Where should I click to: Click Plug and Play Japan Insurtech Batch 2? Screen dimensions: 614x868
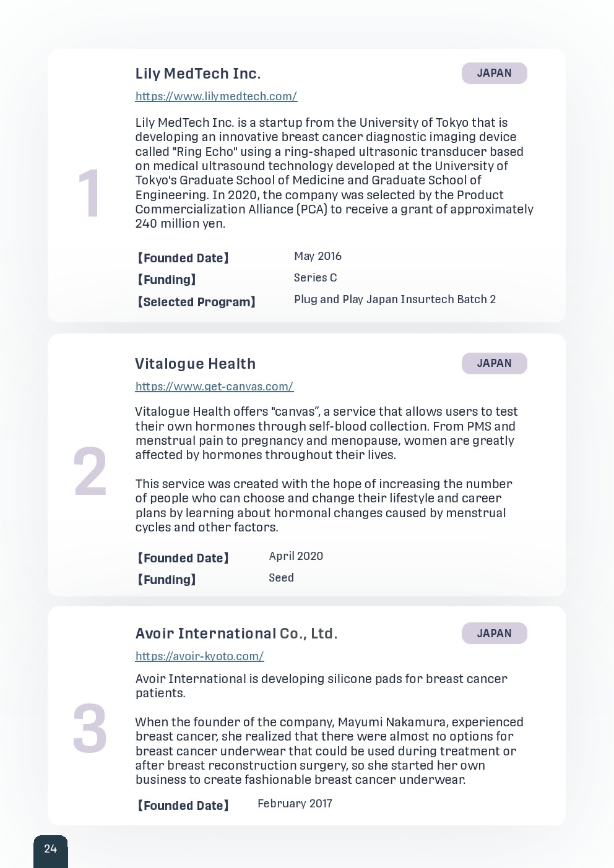point(394,299)
